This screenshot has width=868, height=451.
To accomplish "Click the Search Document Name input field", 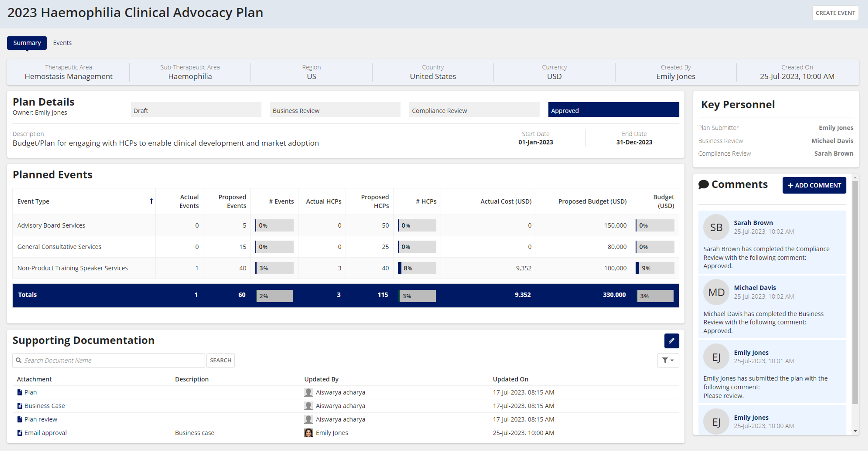I will 108,360.
